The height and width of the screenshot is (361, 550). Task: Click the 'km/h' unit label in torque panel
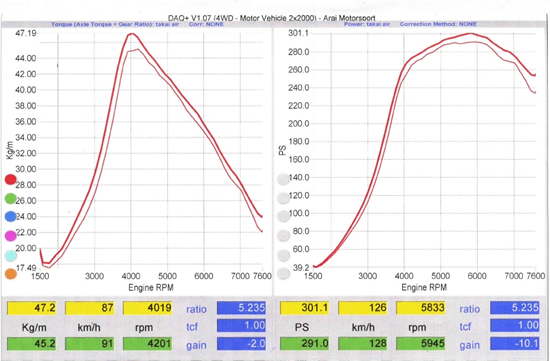(89, 327)
